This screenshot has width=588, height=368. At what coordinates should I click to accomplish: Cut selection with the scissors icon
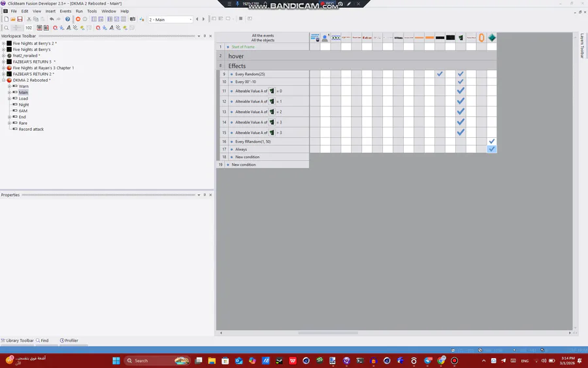(29, 19)
